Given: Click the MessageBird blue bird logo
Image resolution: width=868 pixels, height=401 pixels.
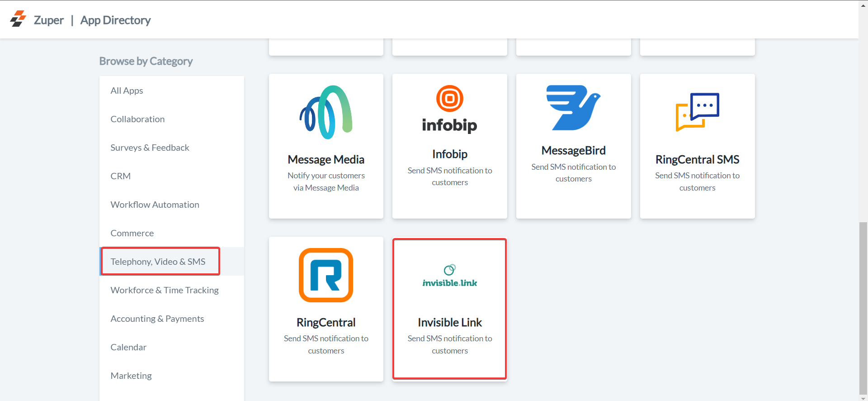Looking at the screenshot, I should 573,108.
